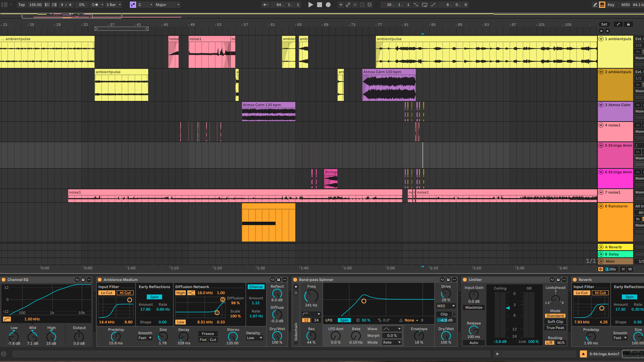Click the Arrangement Record button
This screenshot has width=644, height=362.
328,5
